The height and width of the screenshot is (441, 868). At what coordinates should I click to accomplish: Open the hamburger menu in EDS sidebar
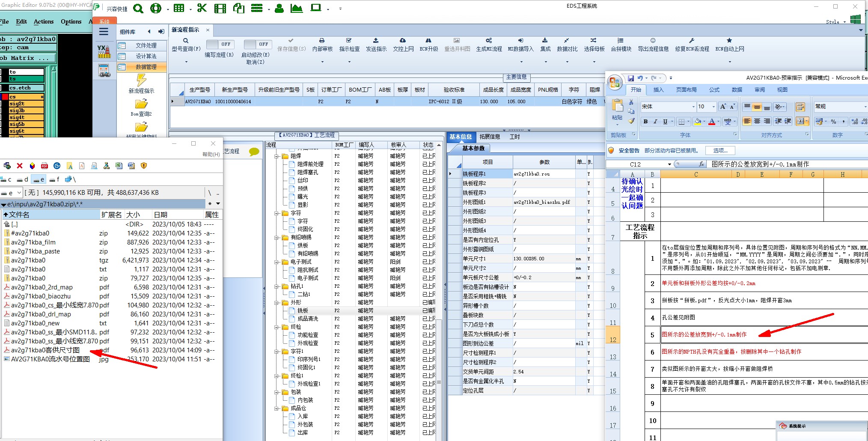pos(104,32)
